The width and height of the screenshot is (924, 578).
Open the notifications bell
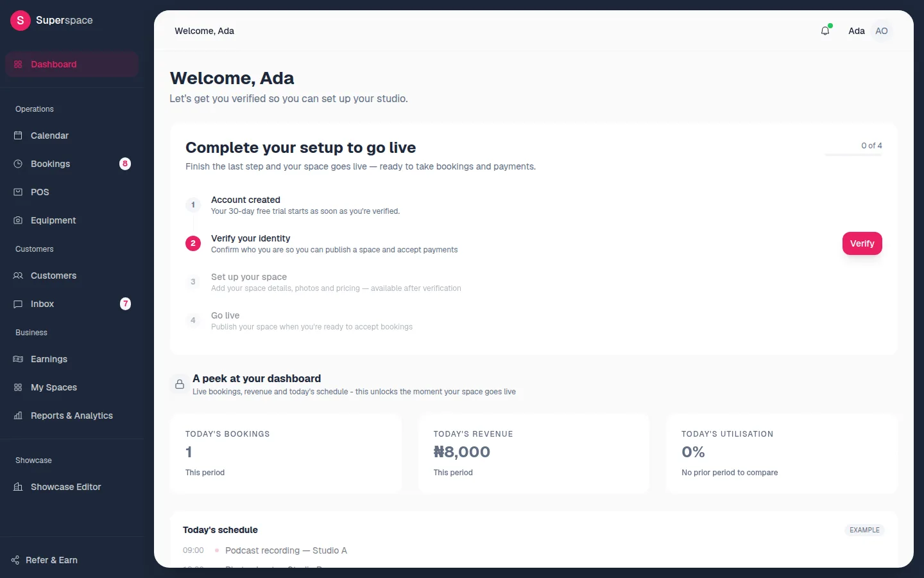point(825,31)
